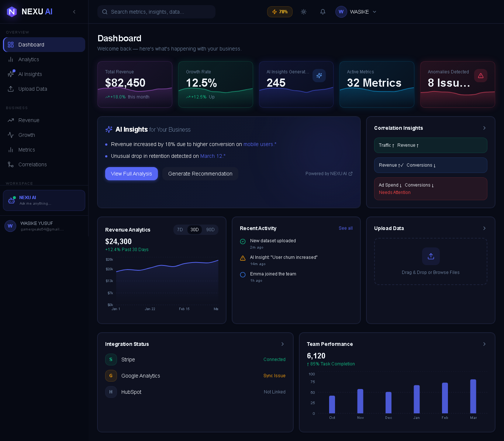Viewport: 504px width, 441px height.
Task: Click the Correlations node icon in sidebar
Action: [11, 164]
